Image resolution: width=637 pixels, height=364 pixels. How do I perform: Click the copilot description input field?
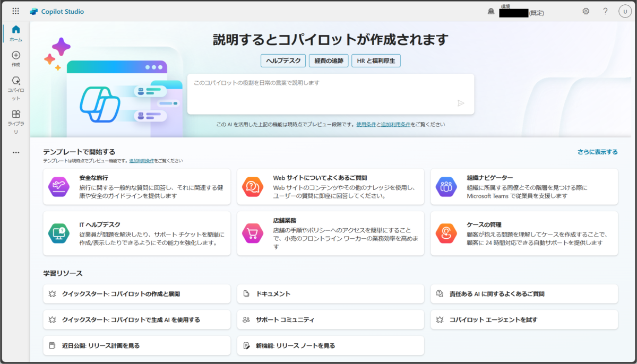coord(330,94)
